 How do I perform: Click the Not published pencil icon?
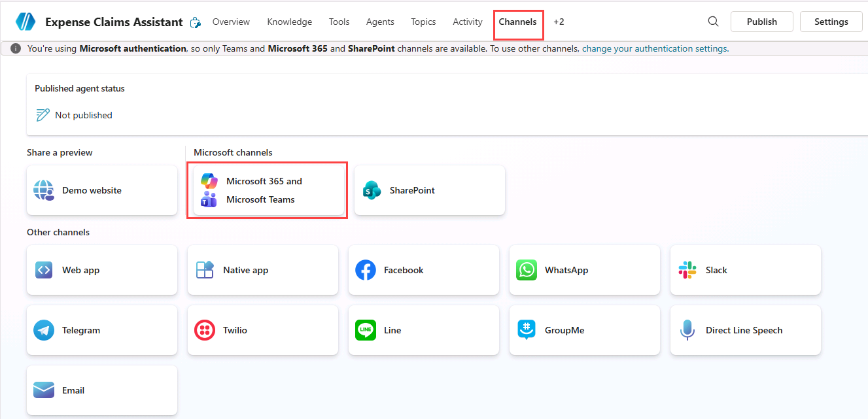click(x=43, y=115)
